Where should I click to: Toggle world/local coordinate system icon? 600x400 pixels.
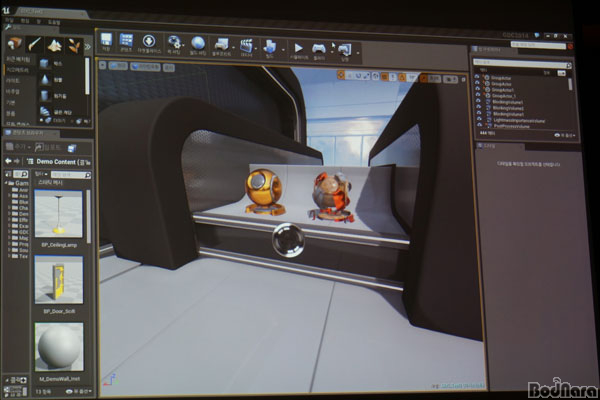point(375,76)
